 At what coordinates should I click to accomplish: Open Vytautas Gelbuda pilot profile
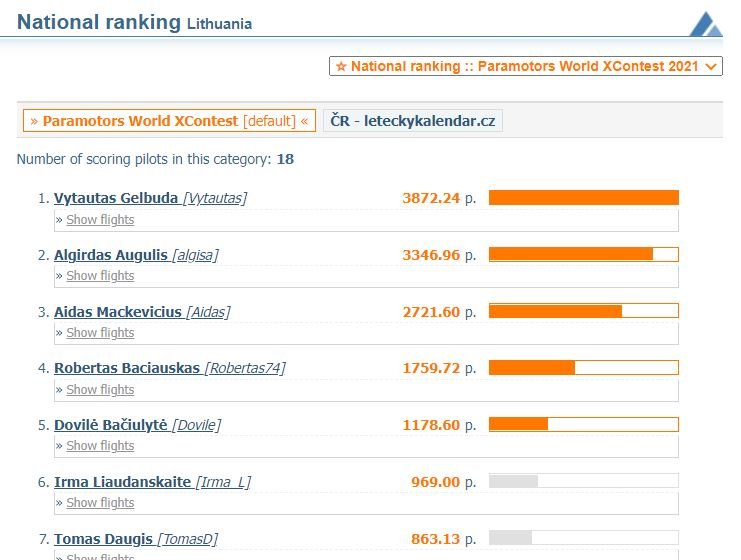(150, 198)
